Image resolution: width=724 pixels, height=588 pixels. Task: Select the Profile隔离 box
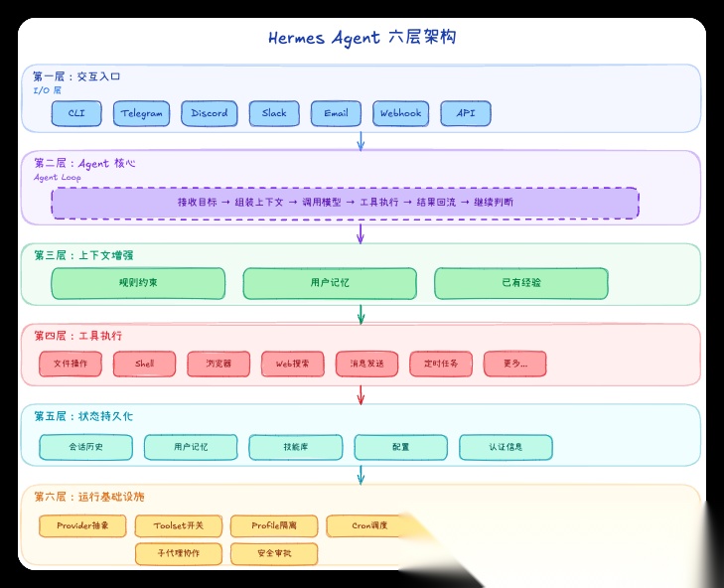(274, 525)
